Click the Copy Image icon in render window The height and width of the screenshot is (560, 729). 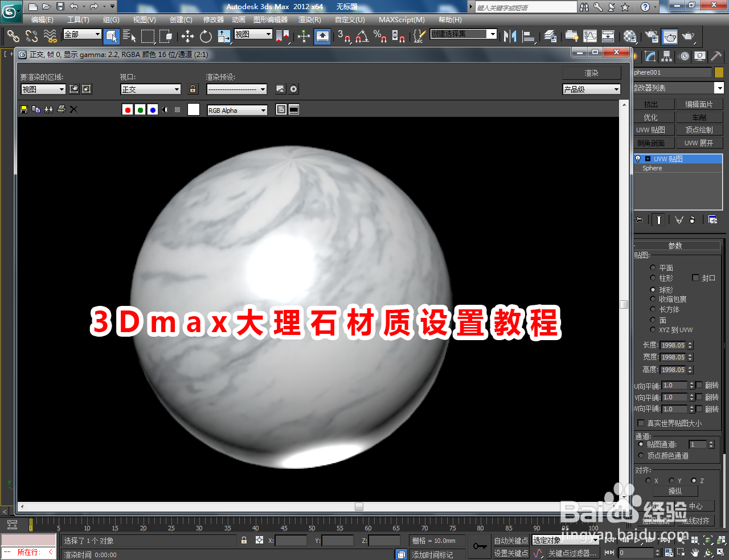(36, 109)
